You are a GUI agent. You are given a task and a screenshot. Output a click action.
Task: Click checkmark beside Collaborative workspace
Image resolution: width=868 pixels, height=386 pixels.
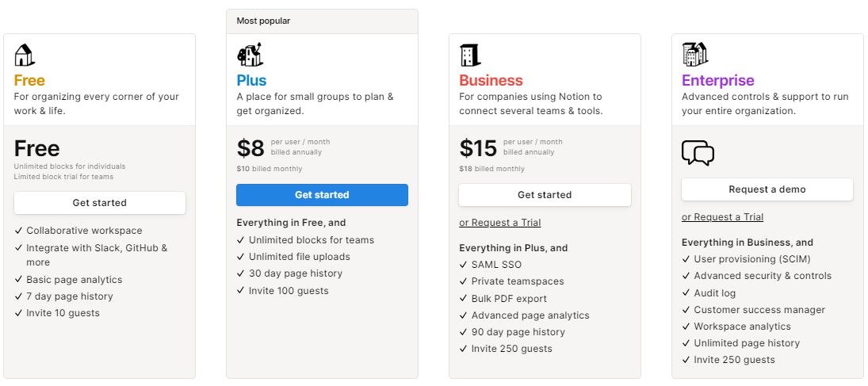18,231
